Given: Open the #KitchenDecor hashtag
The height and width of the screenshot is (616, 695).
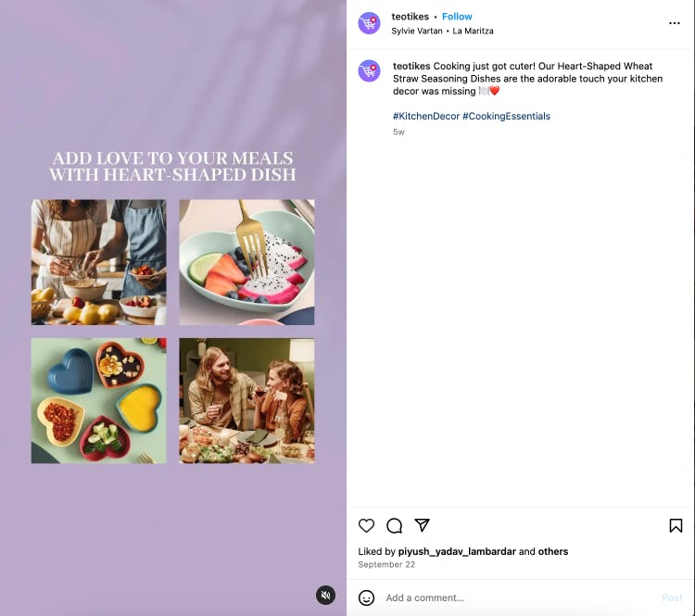Looking at the screenshot, I should (x=426, y=116).
